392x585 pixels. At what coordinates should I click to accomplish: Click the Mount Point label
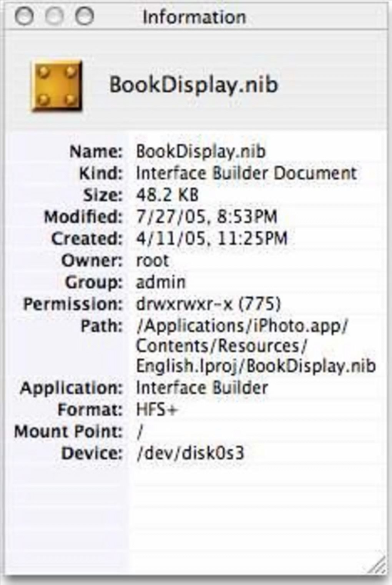68,432
